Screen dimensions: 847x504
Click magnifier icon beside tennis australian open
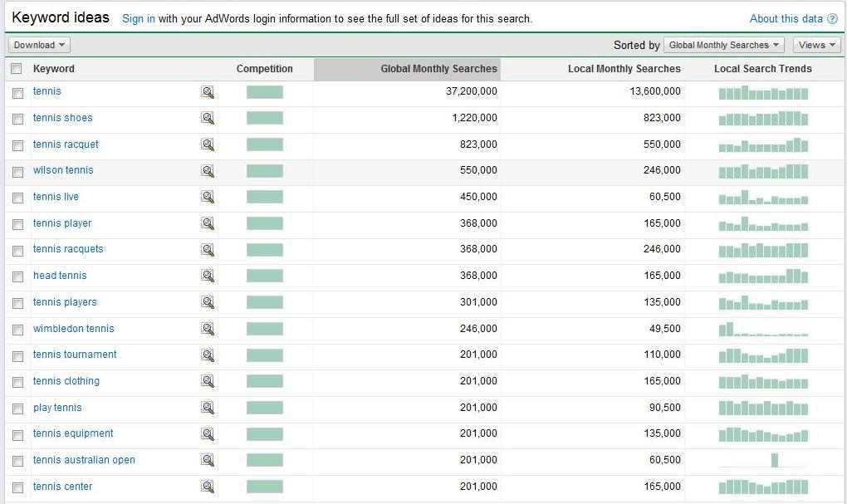pyautogui.click(x=208, y=461)
